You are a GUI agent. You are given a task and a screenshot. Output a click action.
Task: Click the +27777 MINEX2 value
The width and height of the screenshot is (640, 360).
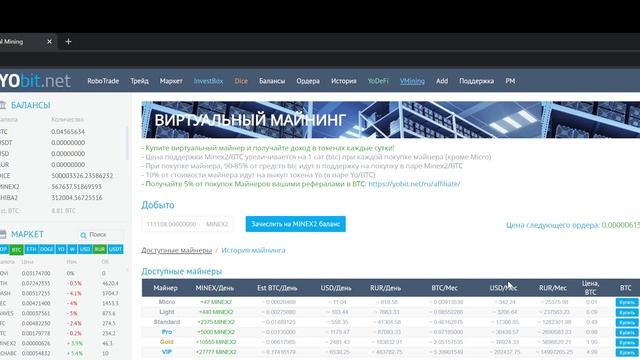click(216, 352)
